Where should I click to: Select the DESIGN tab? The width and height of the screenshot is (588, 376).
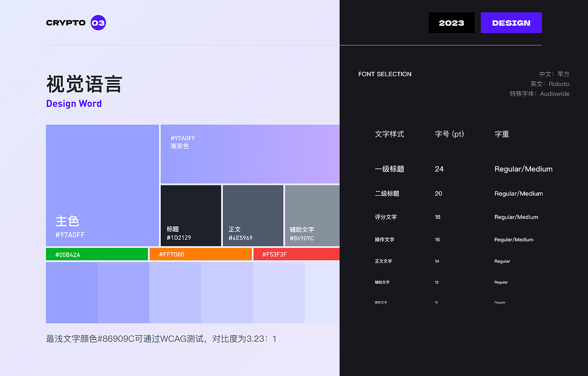pyautogui.click(x=511, y=22)
